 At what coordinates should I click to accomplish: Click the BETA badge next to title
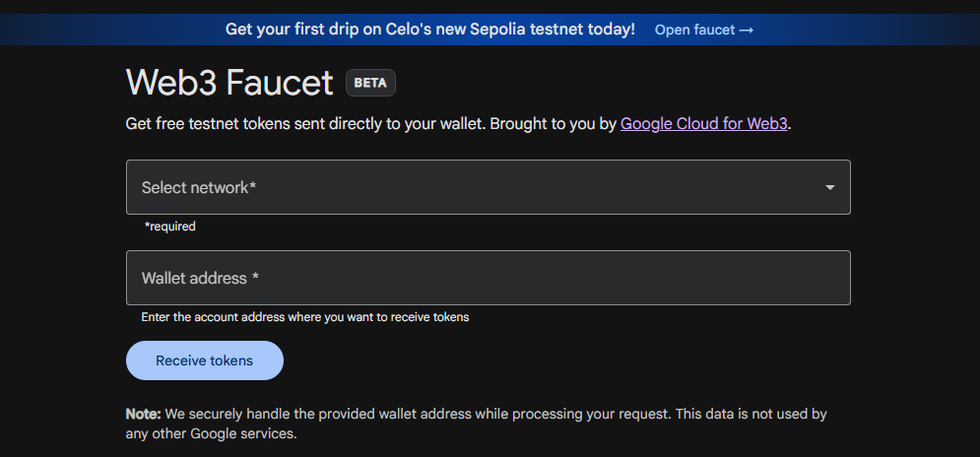(370, 83)
